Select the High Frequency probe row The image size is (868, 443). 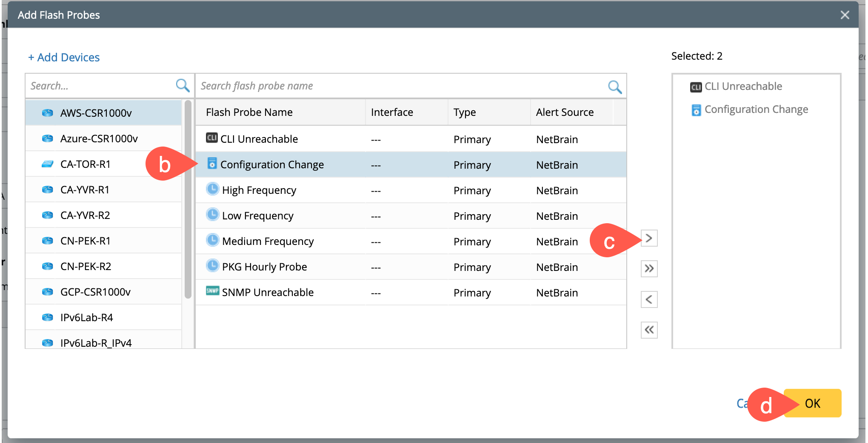coord(259,190)
